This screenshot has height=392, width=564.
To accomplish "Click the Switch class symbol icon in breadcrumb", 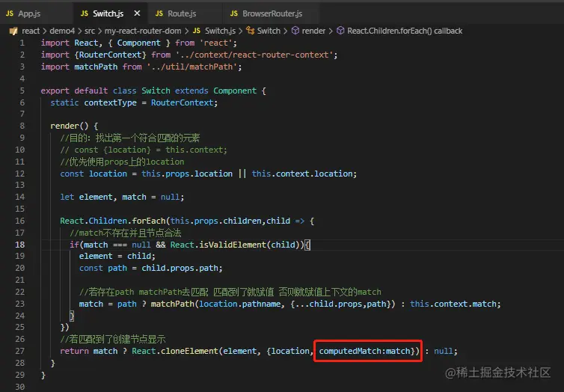I will click(251, 31).
